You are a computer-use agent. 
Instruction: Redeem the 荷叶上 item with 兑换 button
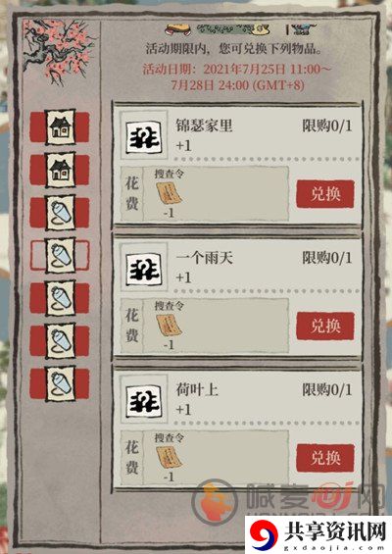pyautogui.click(x=325, y=458)
